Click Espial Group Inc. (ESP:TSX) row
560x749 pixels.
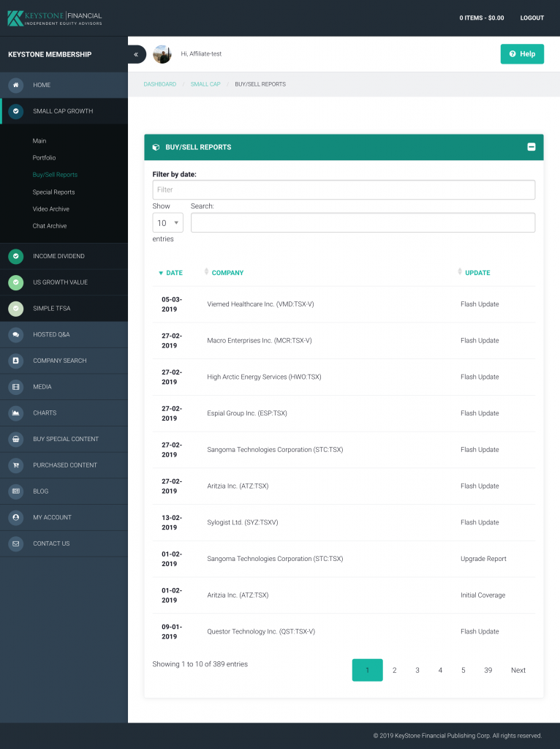344,414
